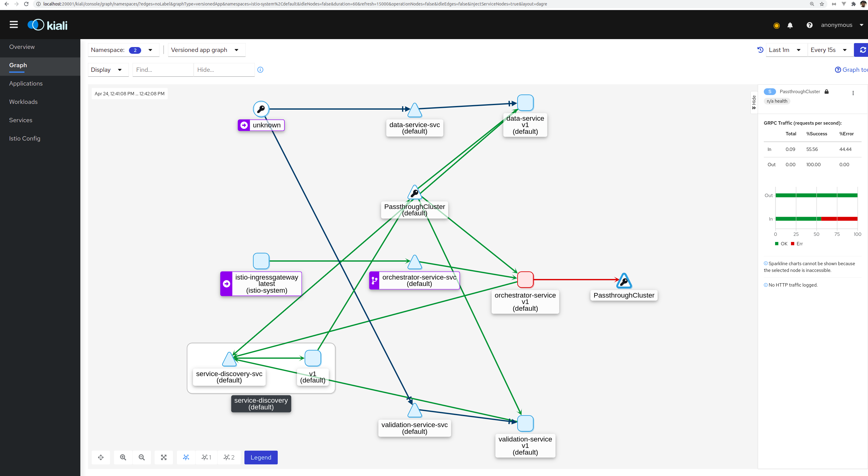Open the notifications bell icon
This screenshot has height=476, width=868.
point(790,25)
